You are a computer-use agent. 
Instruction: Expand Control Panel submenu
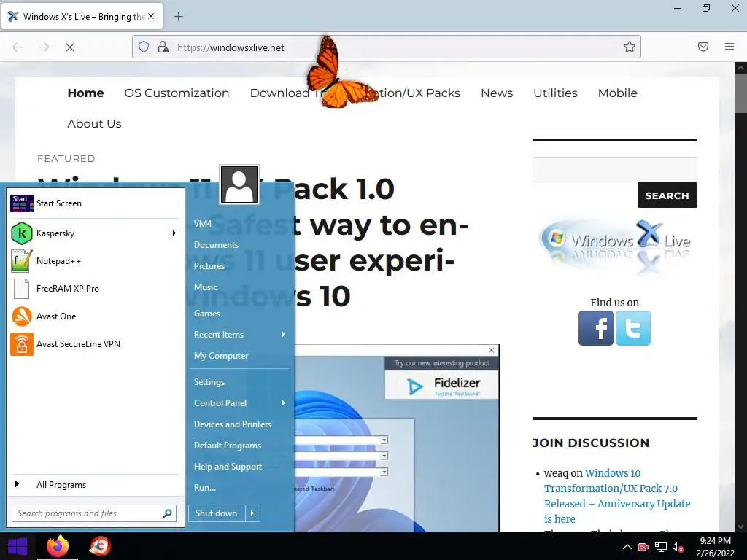click(284, 403)
